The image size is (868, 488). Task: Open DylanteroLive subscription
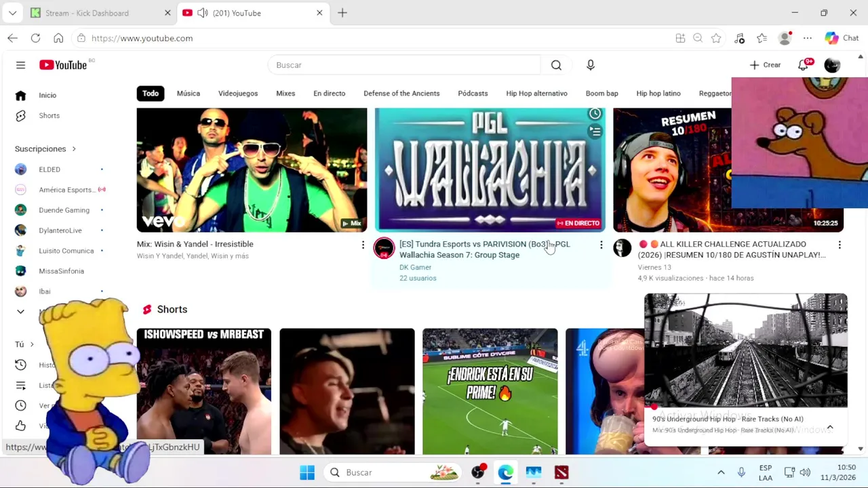point(61,230)
